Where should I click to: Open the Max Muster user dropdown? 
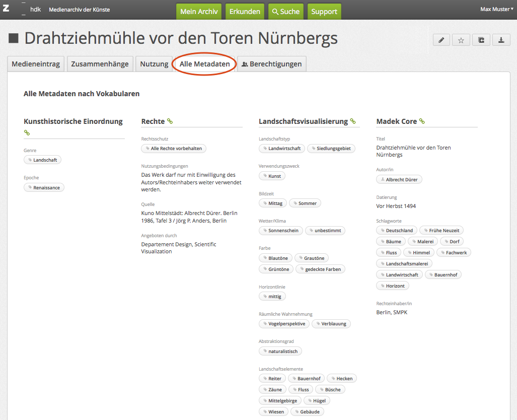[x=496, y=9]
